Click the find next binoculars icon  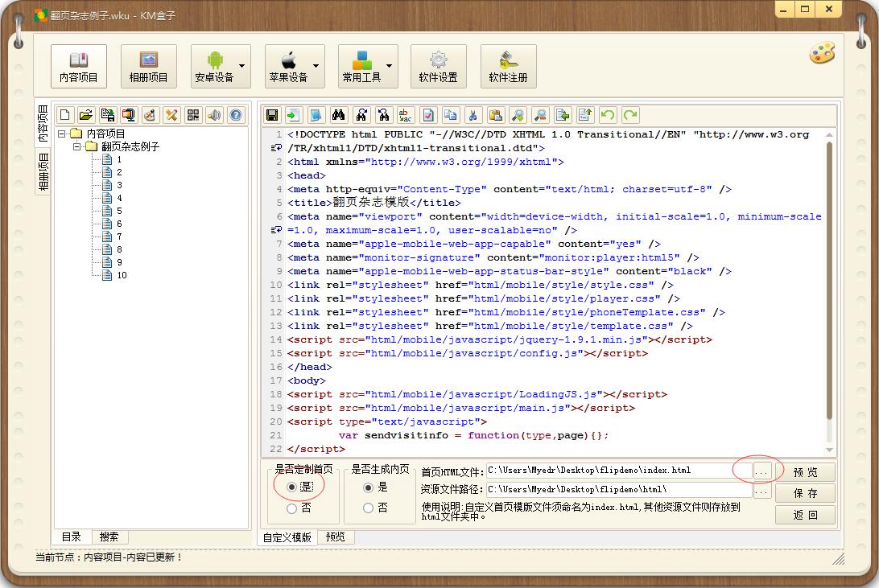[361, 115]
